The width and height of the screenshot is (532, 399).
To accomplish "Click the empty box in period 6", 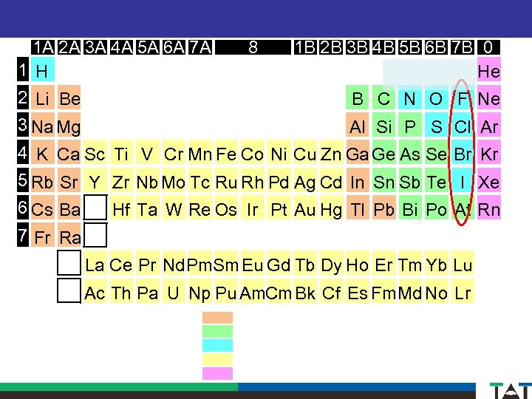I will (95, 207).
